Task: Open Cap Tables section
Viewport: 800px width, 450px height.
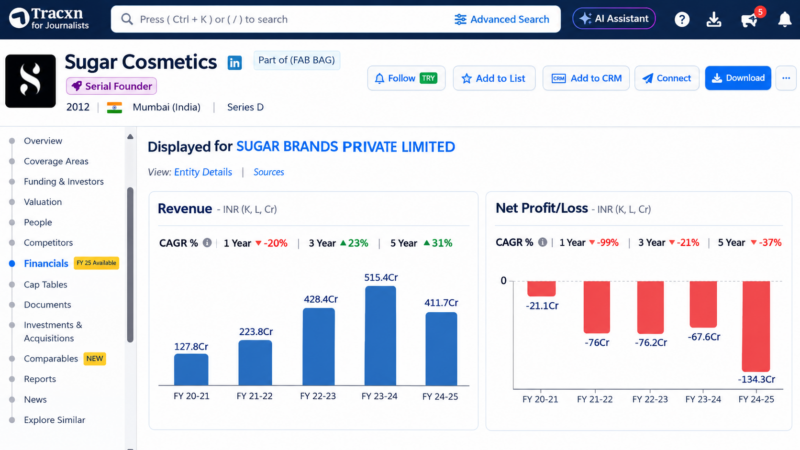Action: [x=45, y=285]
